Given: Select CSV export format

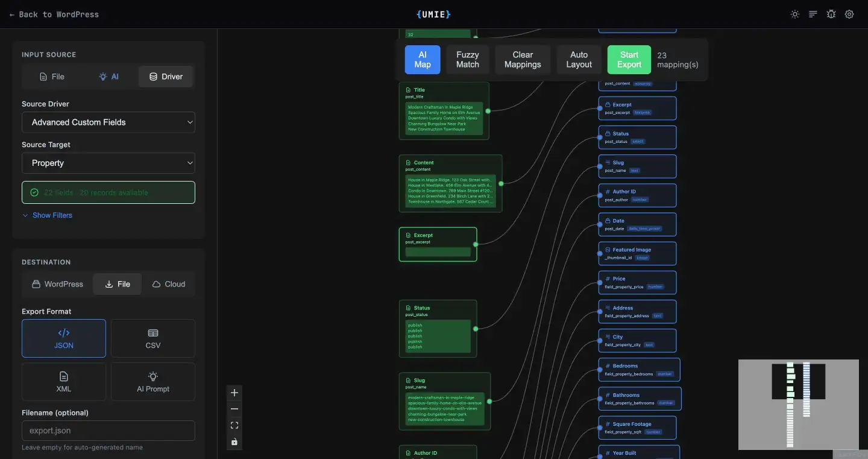Looking at the screenshot, I should (x=153, y=338).
